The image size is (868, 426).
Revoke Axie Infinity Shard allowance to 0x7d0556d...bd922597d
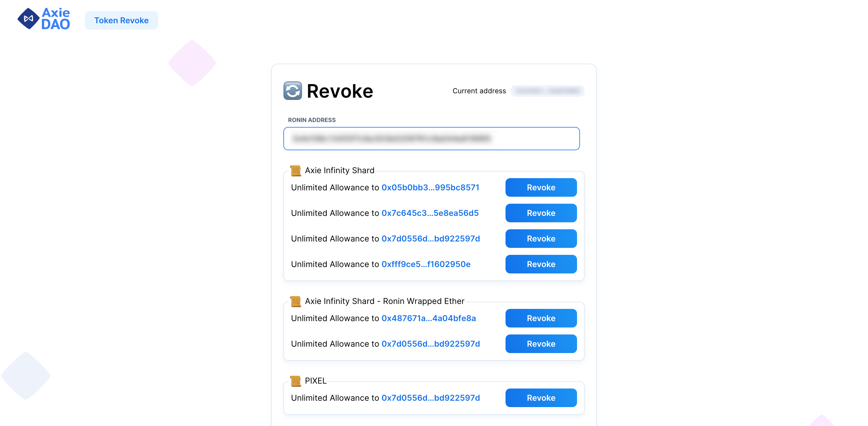pos(541,238)
